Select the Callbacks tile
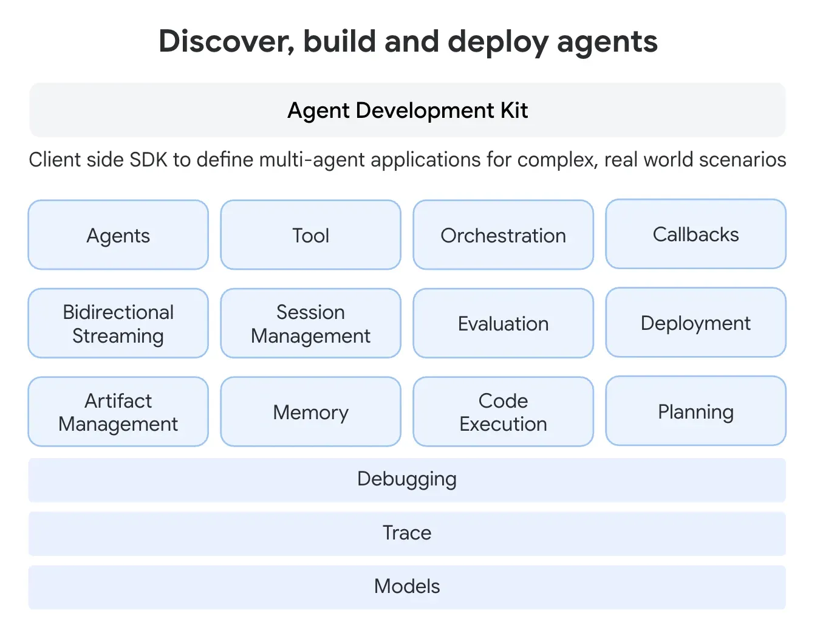The width and height of the screenshot is (820, 644). point(695,235)
